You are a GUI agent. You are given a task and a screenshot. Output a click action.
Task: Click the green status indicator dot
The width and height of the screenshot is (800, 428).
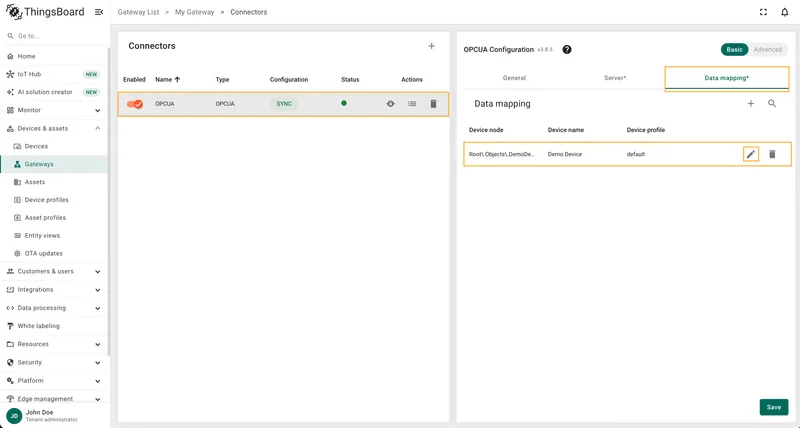(344, 103)
